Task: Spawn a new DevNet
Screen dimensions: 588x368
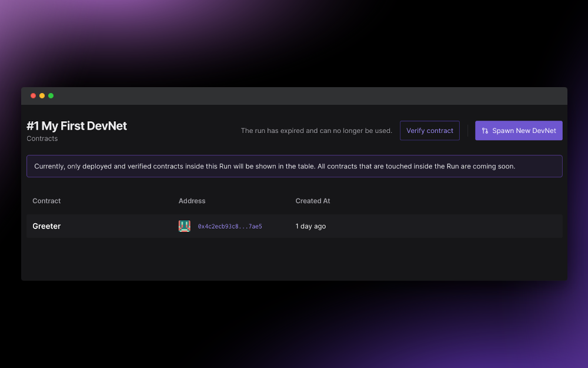Action: pyautogui.click(x=519, y=130)
